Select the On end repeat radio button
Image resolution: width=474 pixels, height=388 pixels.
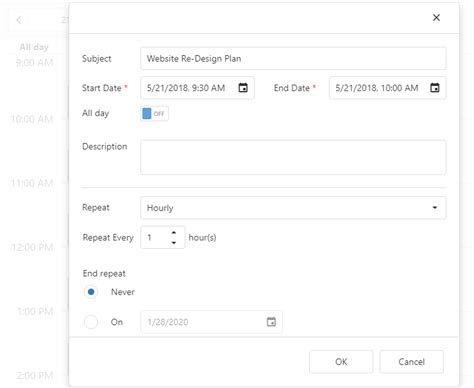pos(91,322)
